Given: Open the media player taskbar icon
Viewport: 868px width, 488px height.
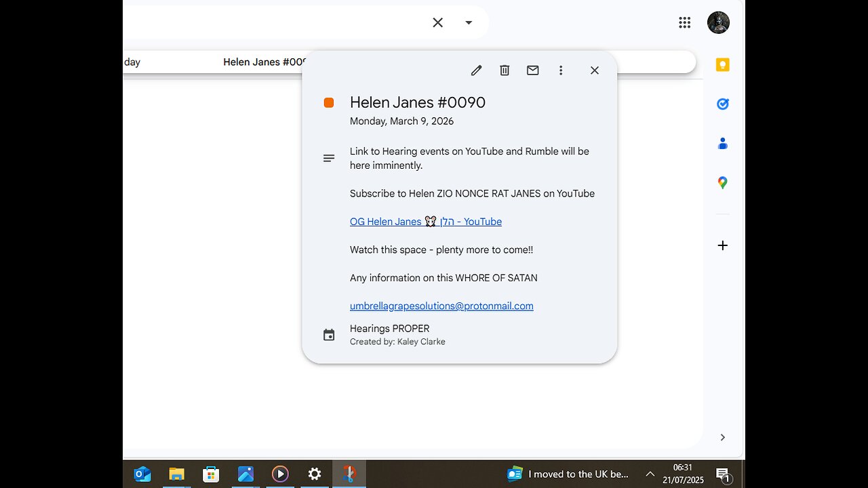Looking at the screenshot, I should point(280,474).
